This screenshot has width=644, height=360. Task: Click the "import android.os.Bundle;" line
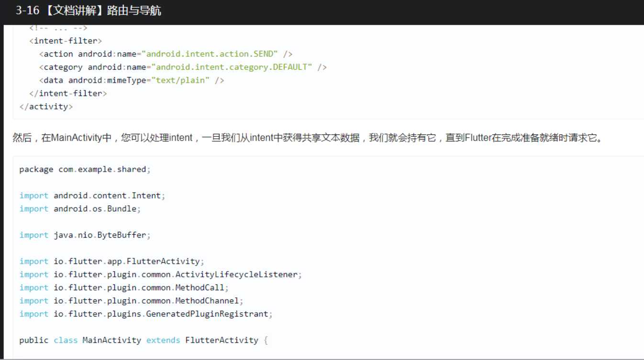[80, 209]
